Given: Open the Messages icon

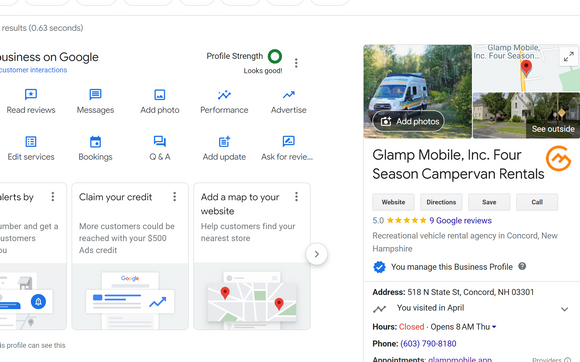Looking at the screenshot, I should click(x=95, y=94).
